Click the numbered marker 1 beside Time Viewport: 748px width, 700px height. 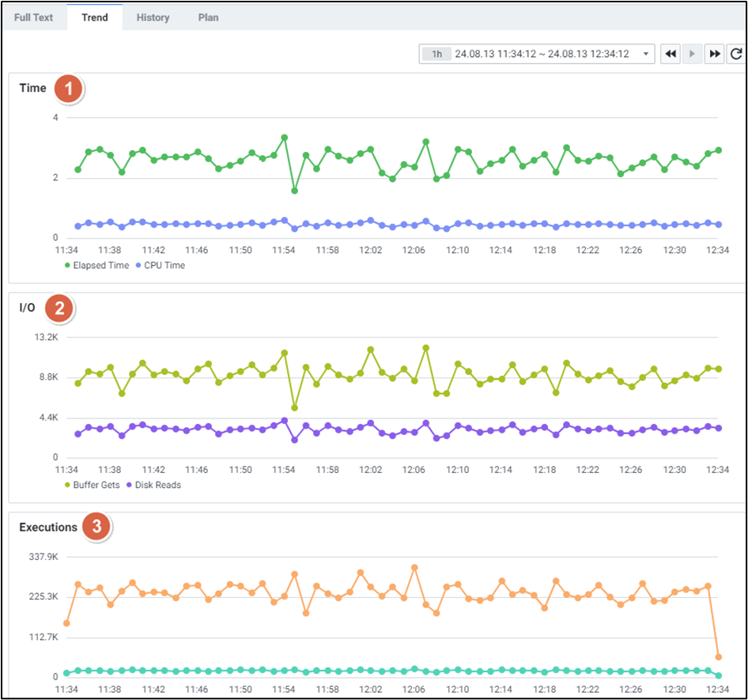click(69, 89)
